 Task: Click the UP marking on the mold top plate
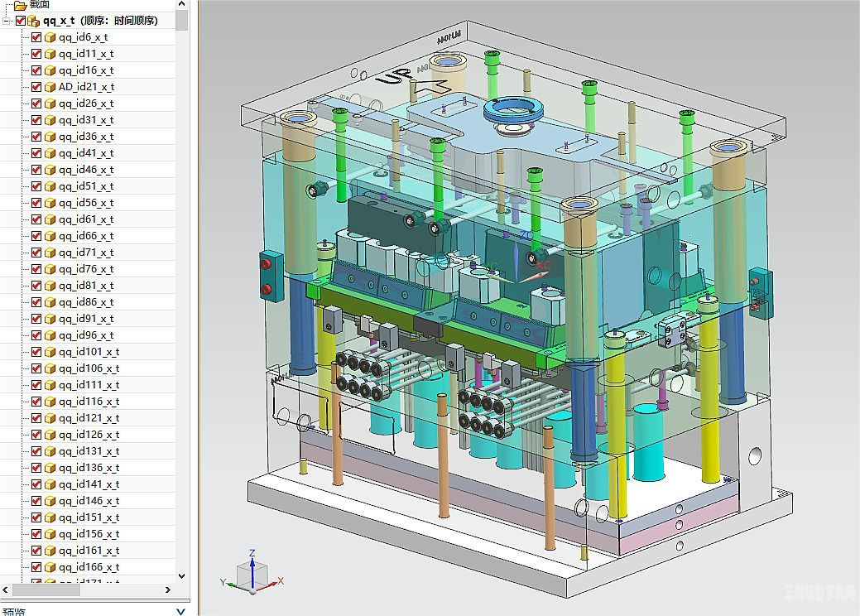pos(394,77)
